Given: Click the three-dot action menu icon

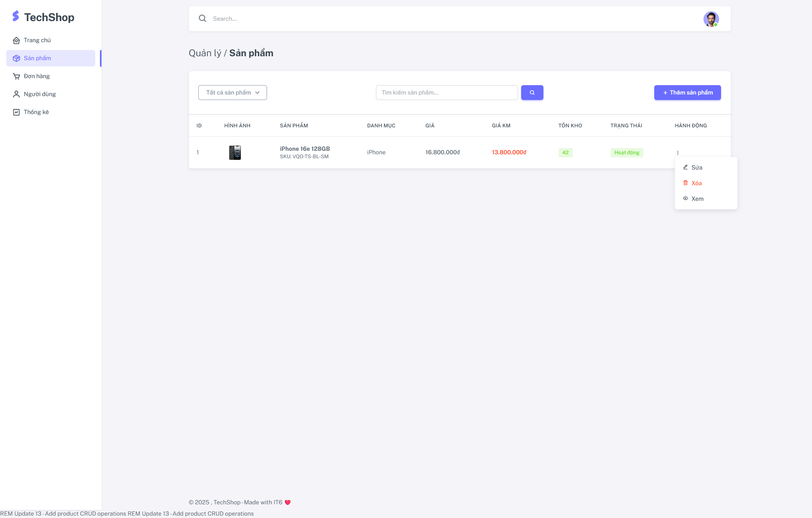Looking at the screenshot, I should (678, 153).
